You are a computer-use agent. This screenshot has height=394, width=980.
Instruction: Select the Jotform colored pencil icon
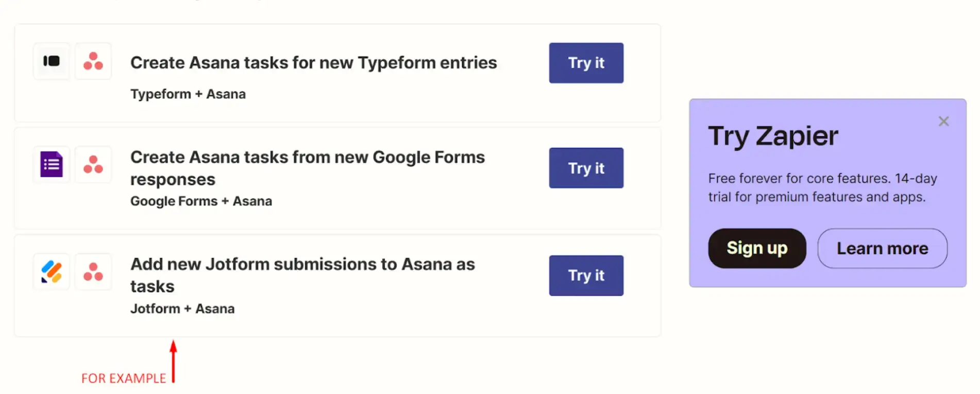coord(51,271)
